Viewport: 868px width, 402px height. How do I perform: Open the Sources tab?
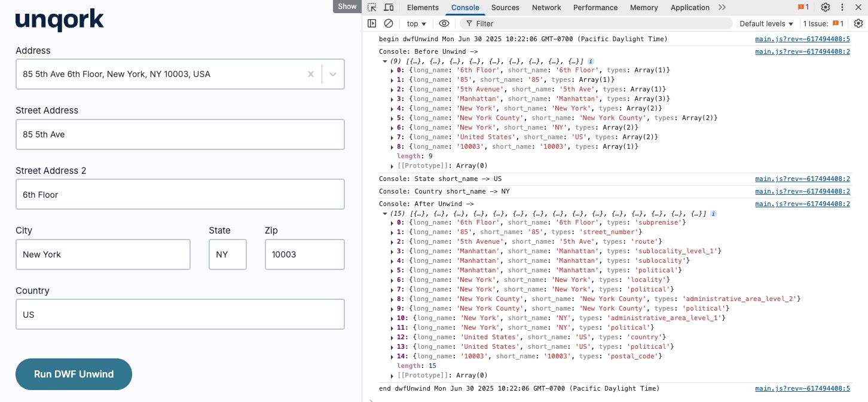pyautogui.click(x=505, y=7)
